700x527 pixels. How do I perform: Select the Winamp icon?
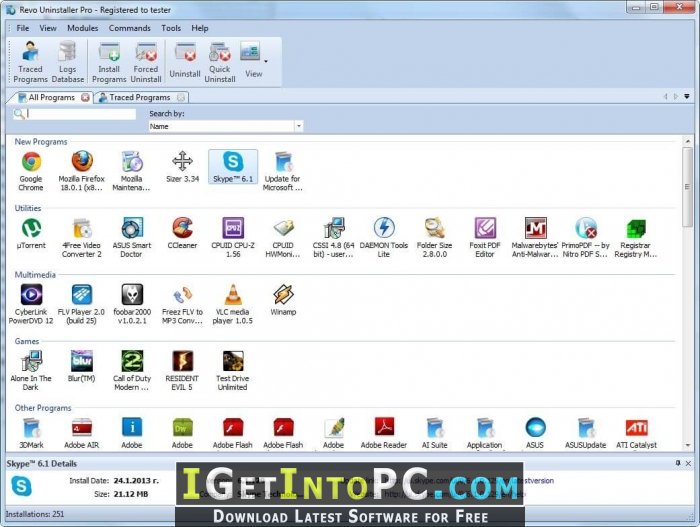pyautogui.click(x=283, y=300)
